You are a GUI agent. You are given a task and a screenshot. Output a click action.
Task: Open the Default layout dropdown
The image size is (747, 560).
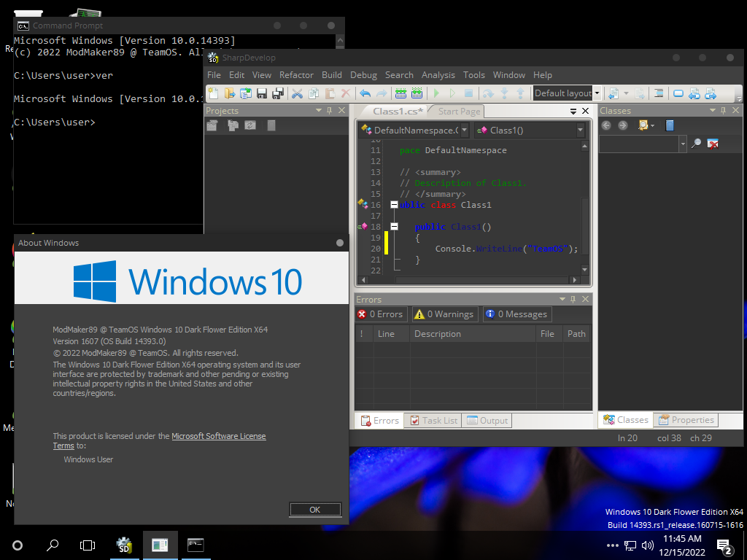click(x=597, y=93)
